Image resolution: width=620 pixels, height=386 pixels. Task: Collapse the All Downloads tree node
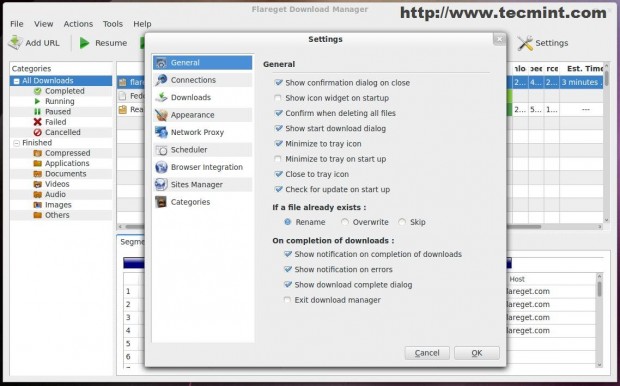coord(17,81)
